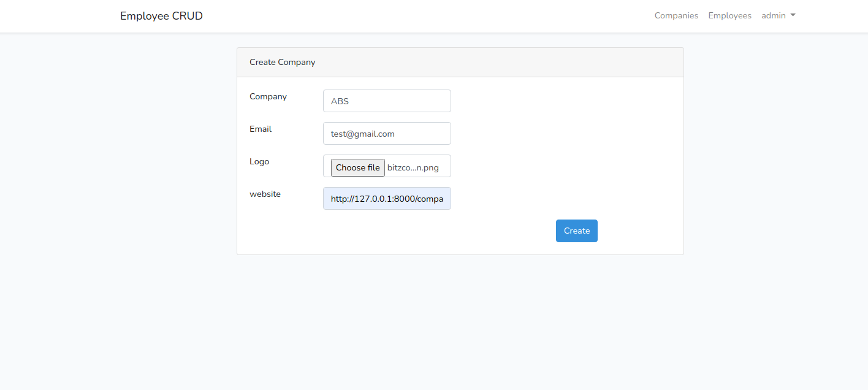
Task: Select the Company field label
Action: tap(268, 96)
